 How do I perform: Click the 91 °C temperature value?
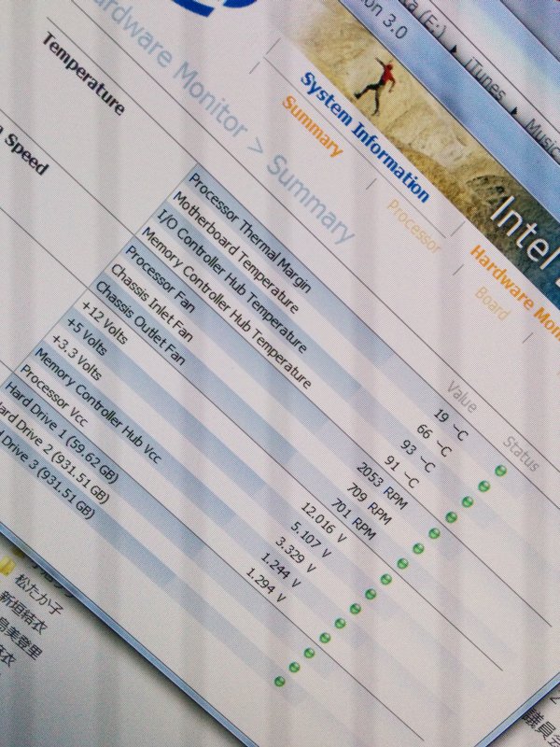(x=401, y=472)
